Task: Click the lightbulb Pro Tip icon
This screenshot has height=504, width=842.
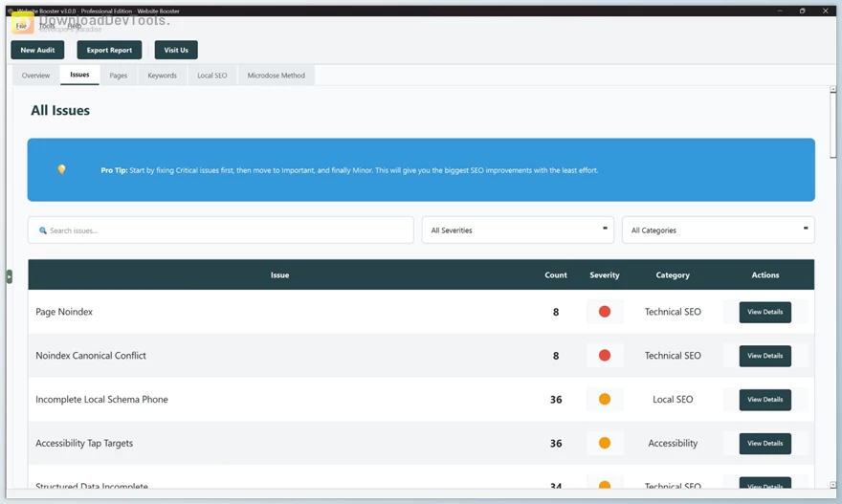Action: pos(62,170)
